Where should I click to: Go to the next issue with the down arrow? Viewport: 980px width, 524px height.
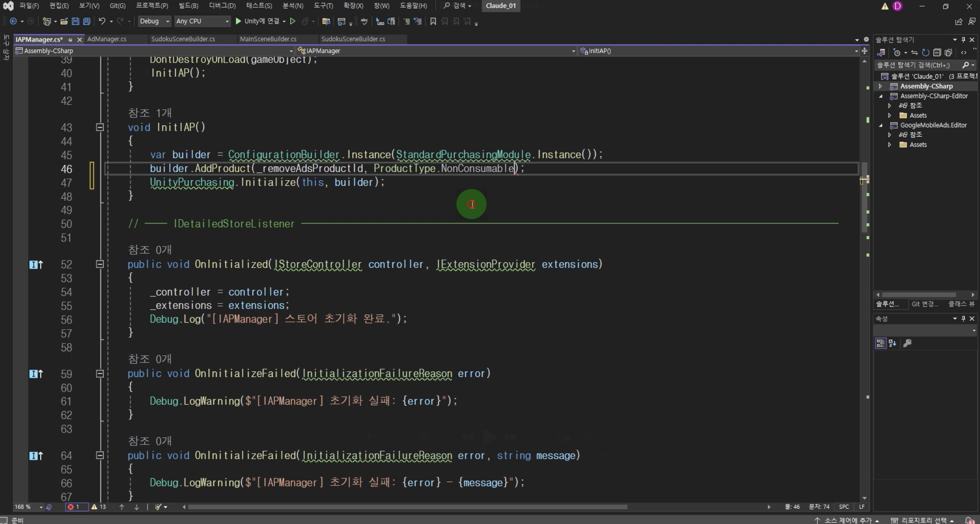click(137, 507)
